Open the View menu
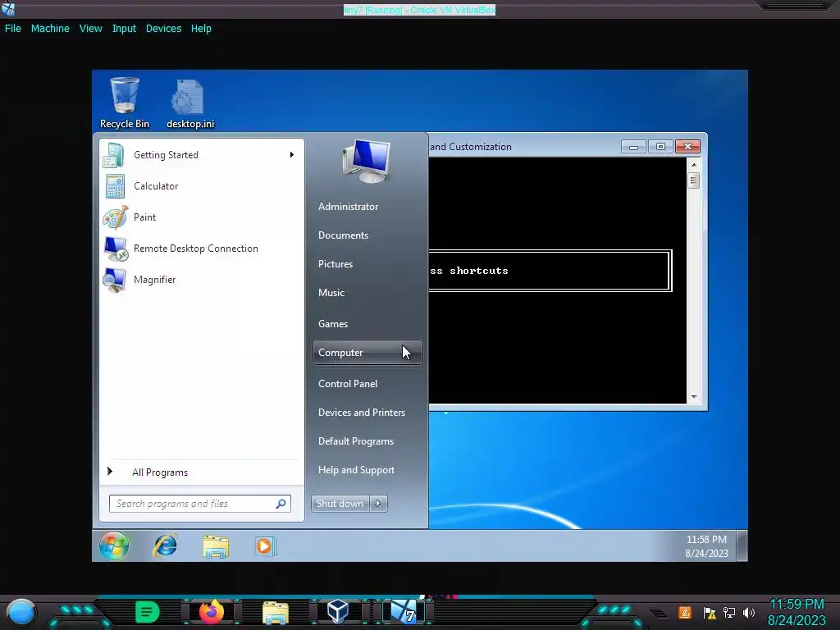Viewport: 840px width, 630px height. coord(90,29)
